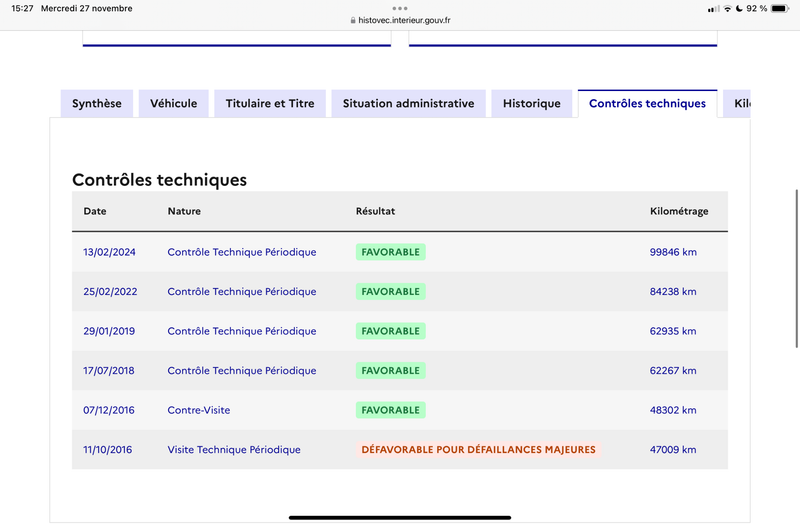Viewport: 800px width, 525px height.
Task: Tap the histovec.interieur.gouv.fr address bar
Action: tap(400, 20)
